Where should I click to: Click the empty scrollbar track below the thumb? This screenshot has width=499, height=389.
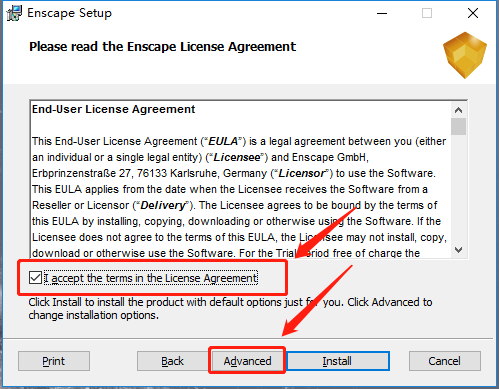[x=459, y=188]
